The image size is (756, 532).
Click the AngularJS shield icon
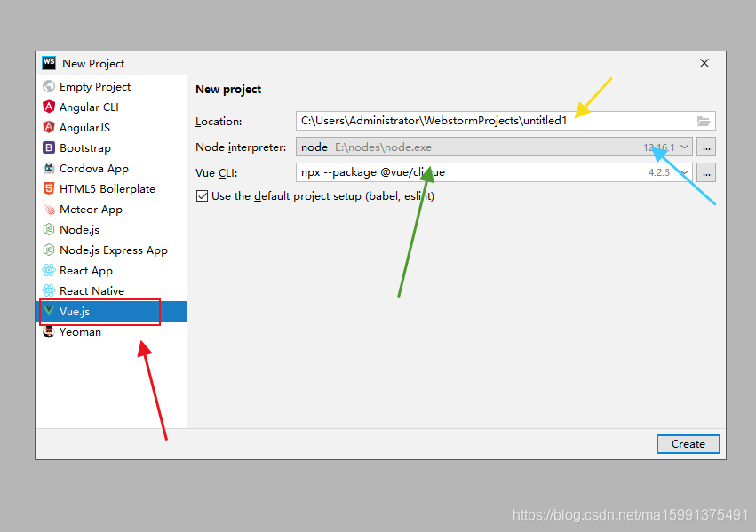pos(49,127)
